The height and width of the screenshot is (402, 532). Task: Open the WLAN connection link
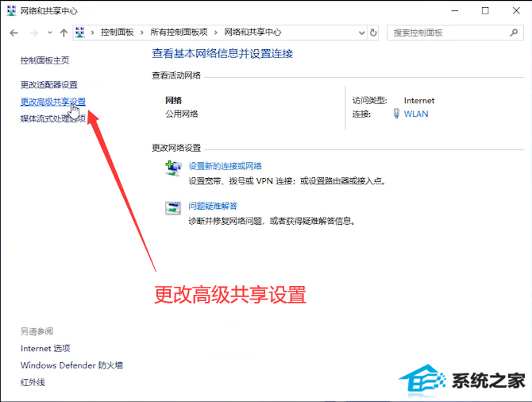click(416, 114)
